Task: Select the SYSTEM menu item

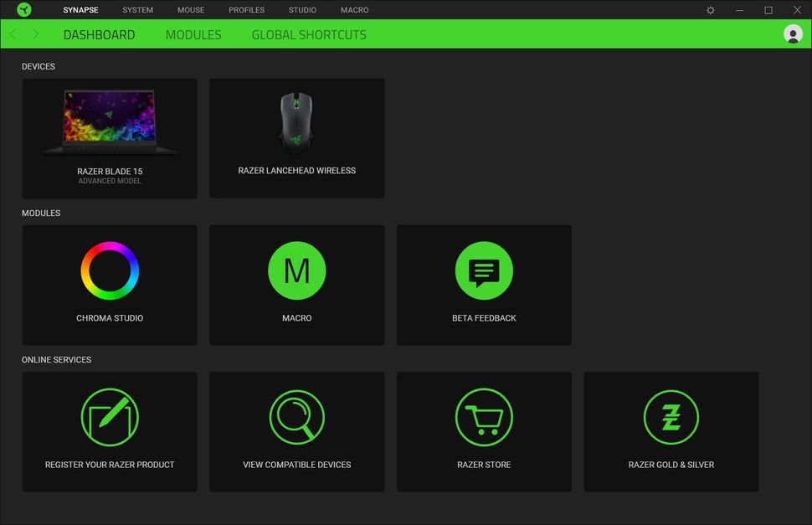Action: 137,10
